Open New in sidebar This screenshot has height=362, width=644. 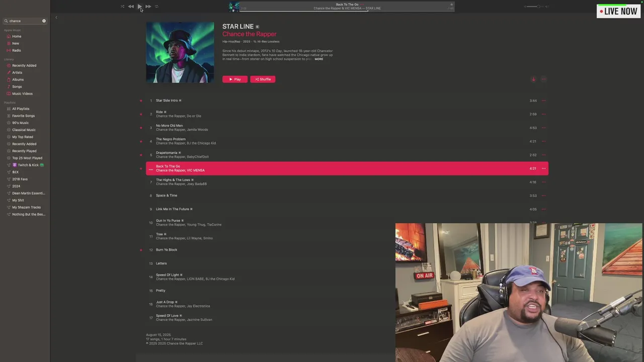16,43
